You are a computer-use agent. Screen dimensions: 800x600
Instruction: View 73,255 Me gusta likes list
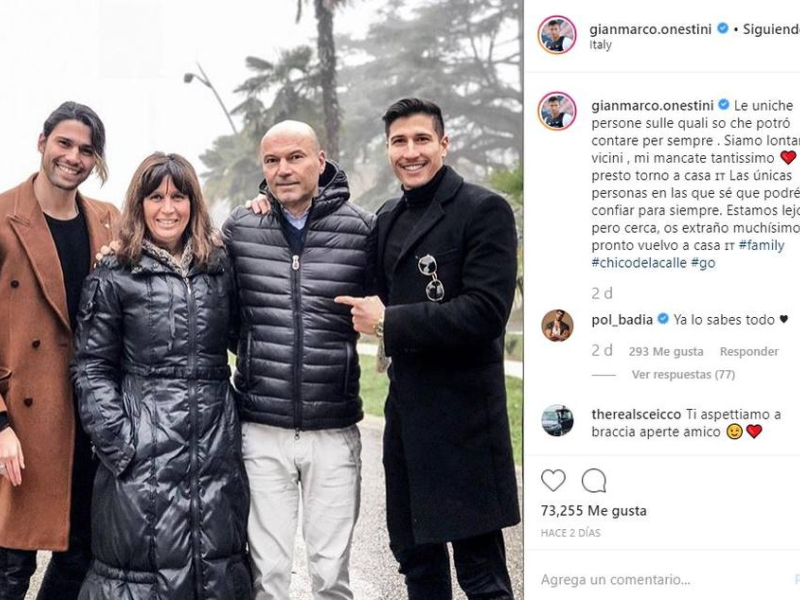coord(593,511)
